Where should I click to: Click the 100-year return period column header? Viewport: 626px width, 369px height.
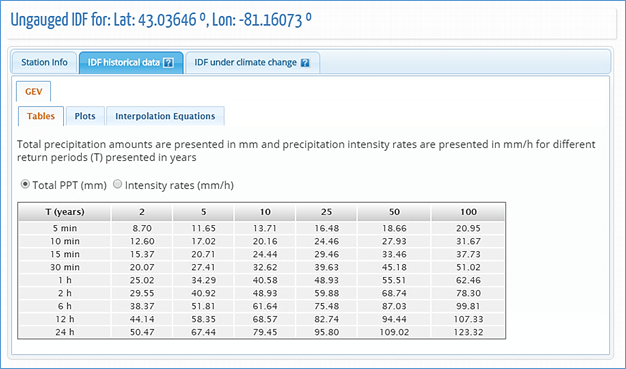468,212
